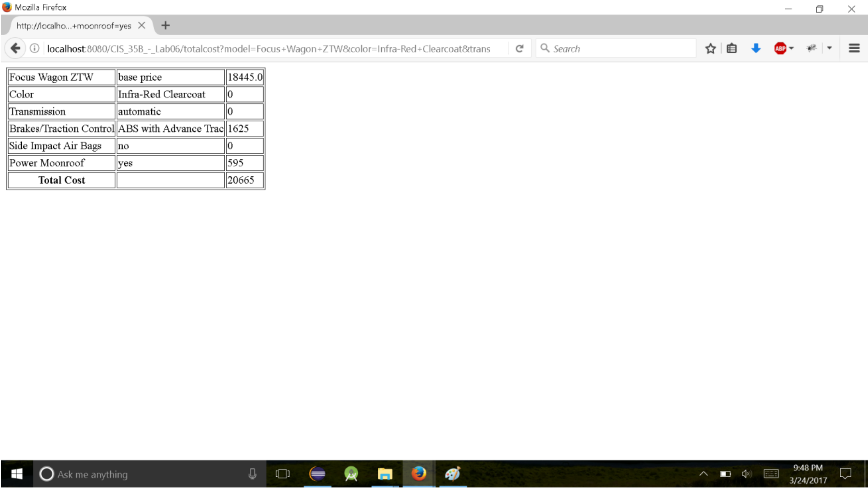Image resolution: width=868 pixels, height=488 pixels.
Task: Click the Adblock Plus ABP icon
Action: coord(780,49)
